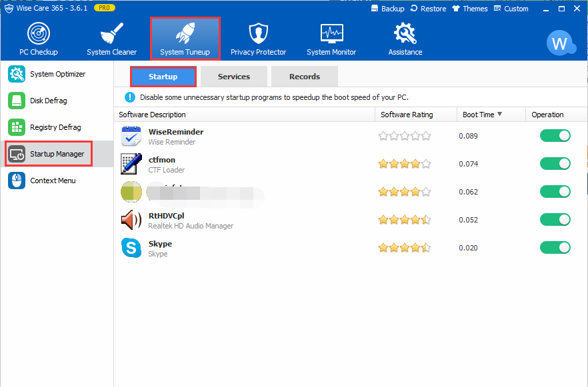Screen dimensions: 588x387
Task: Click ctfmon star rating
Action: click(x=405, y=164)
